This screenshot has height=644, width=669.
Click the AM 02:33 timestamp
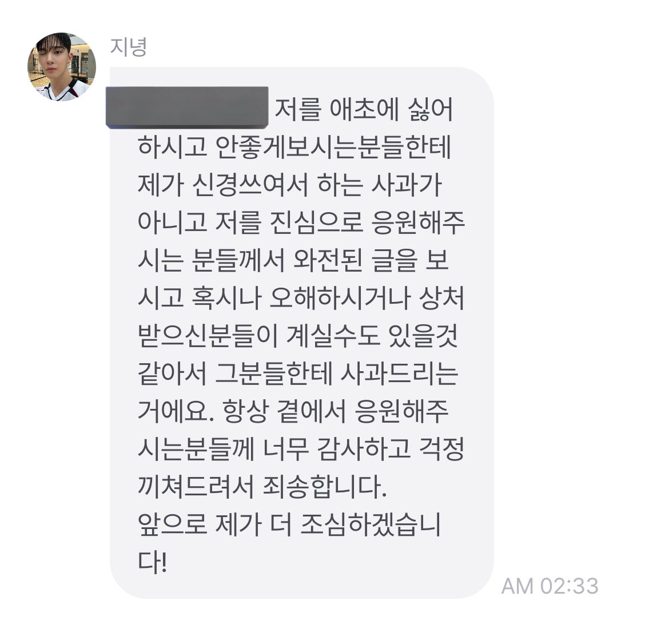(549, 586)
